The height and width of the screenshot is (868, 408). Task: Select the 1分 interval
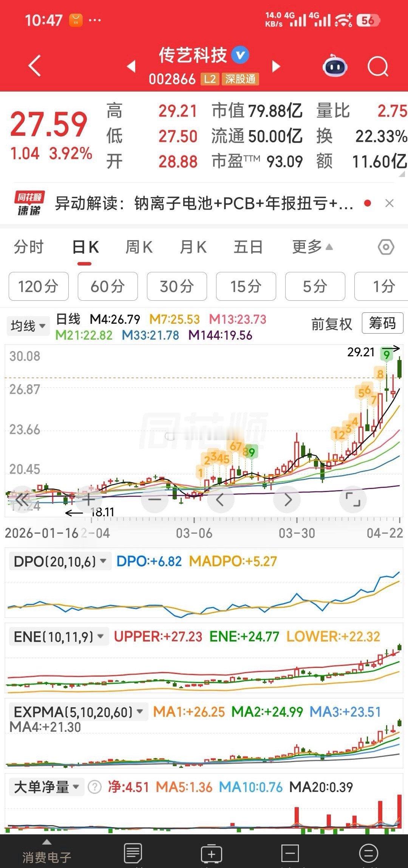382,286
